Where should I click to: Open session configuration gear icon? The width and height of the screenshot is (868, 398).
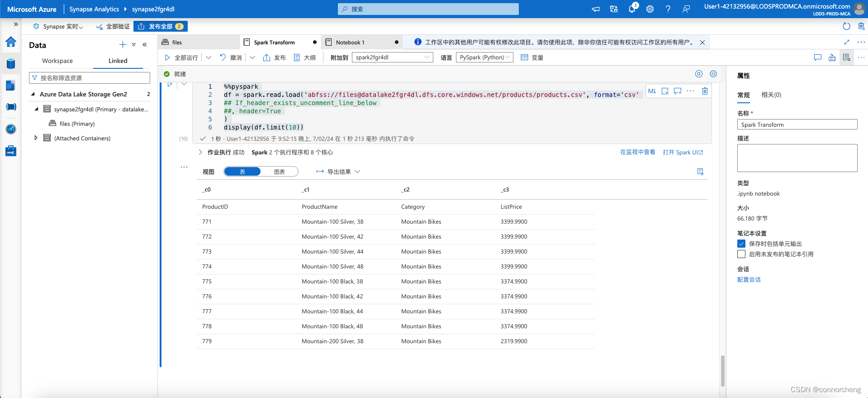pos(713,74)
